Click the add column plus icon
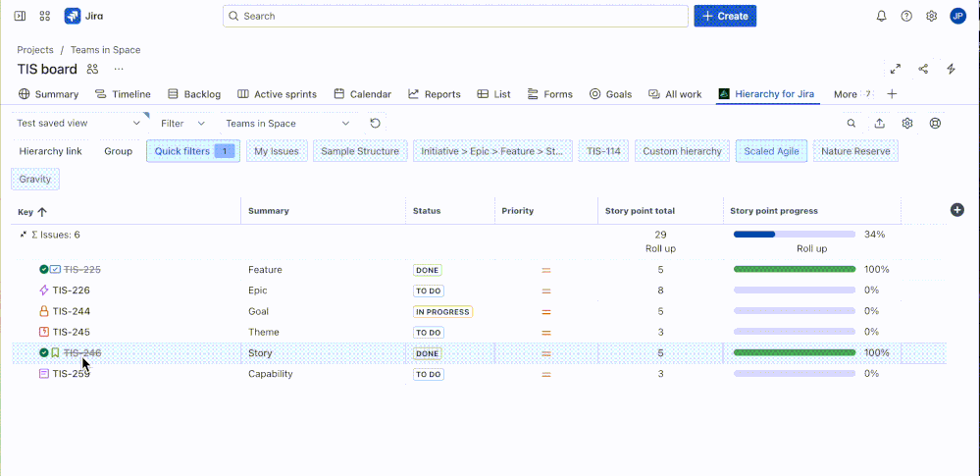 (x=956, y=210)
